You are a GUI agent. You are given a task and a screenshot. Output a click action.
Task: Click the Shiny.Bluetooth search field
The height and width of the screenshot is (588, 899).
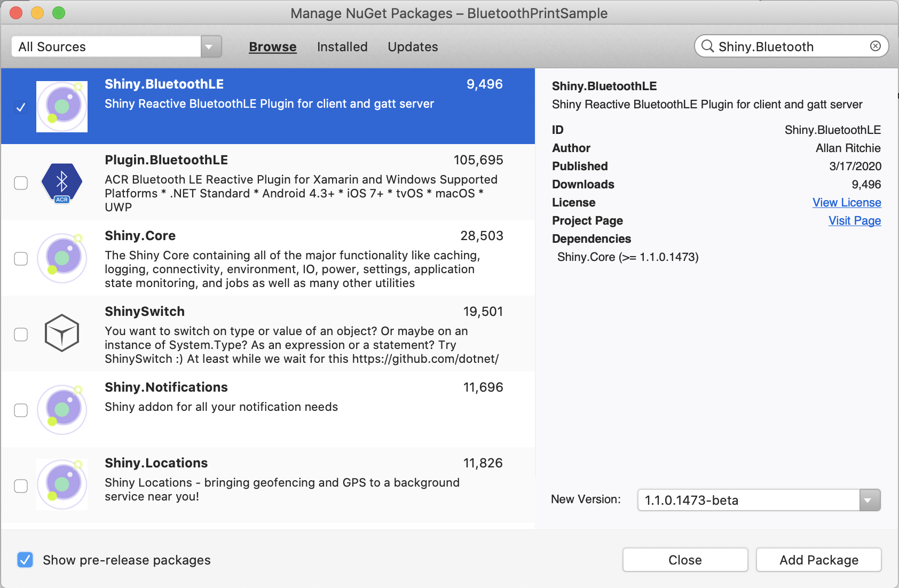coord(791,46)
